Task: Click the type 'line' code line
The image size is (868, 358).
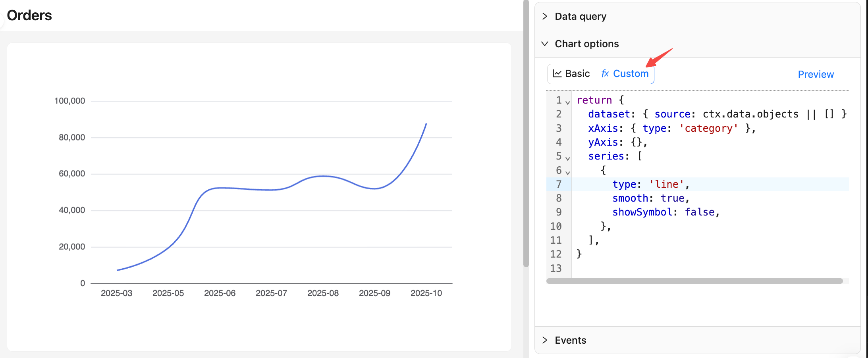Action: tap(650, 184)
